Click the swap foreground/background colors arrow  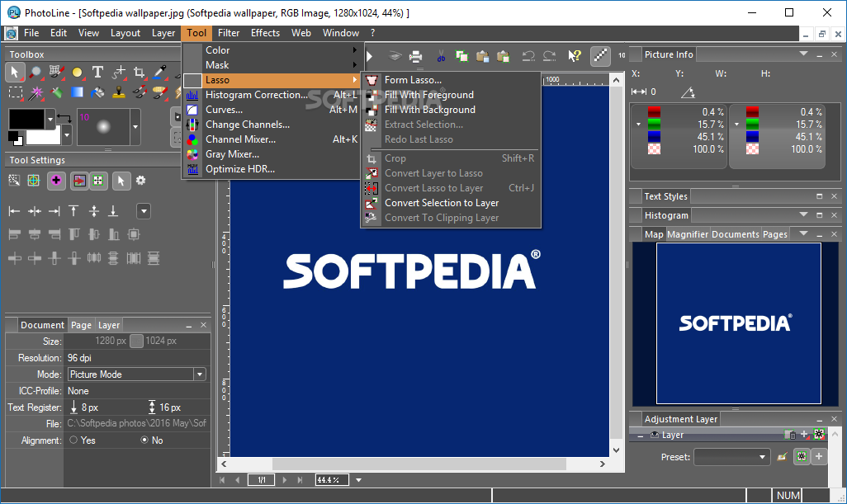pyautogui.click(x=64, y=118)
